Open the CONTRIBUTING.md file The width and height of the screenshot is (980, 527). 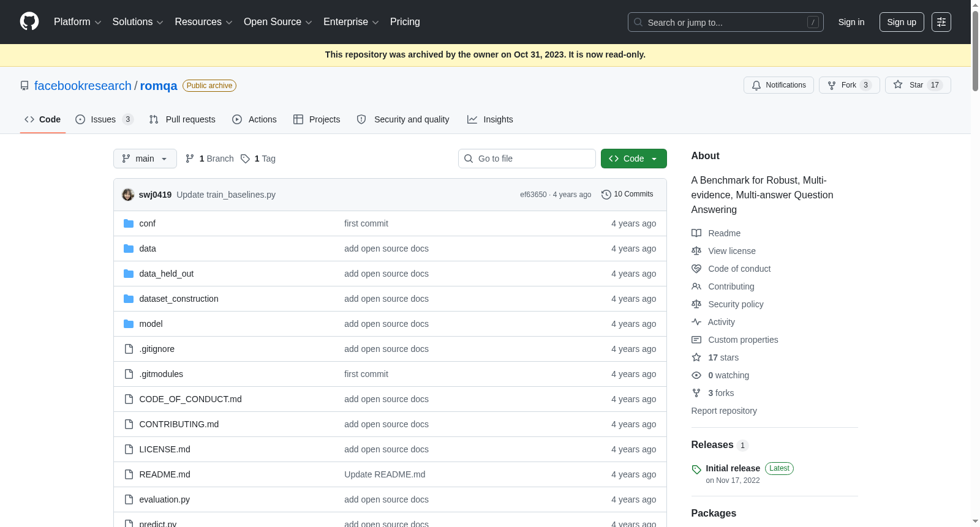point(179,424)
